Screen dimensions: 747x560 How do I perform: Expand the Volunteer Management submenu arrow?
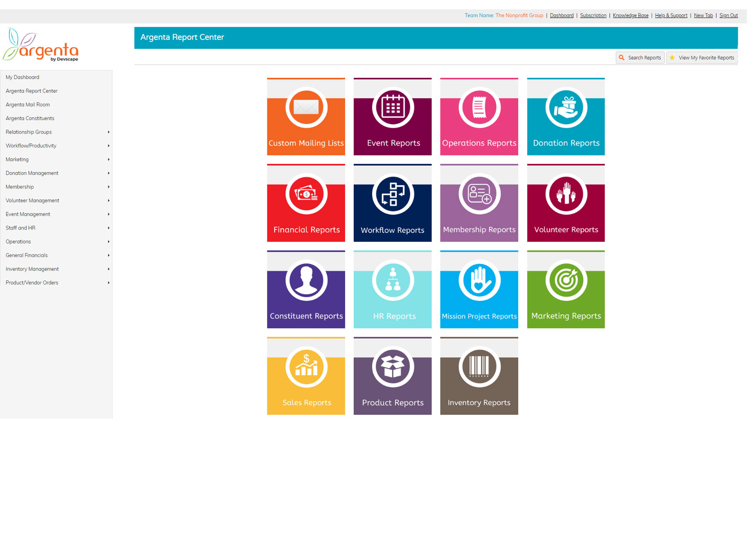(109, 201)
